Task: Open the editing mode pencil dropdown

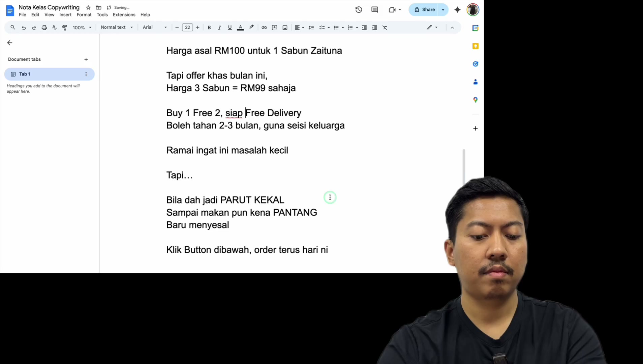Action: (432, 27)
